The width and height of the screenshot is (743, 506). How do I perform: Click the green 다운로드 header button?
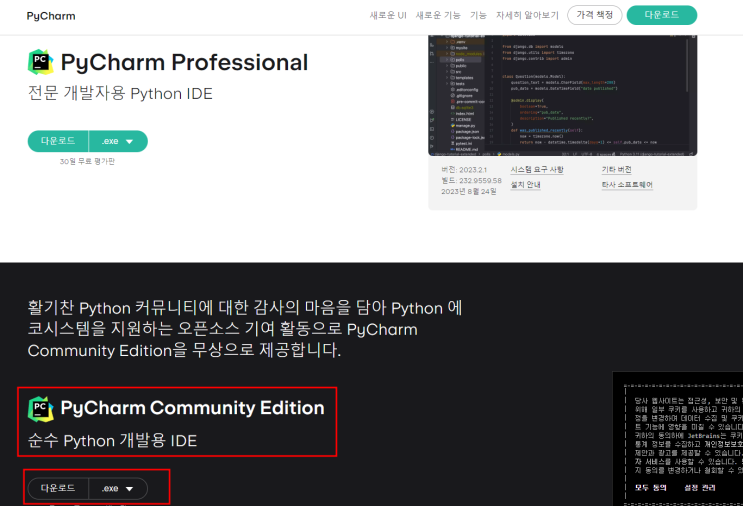(661, 15)
